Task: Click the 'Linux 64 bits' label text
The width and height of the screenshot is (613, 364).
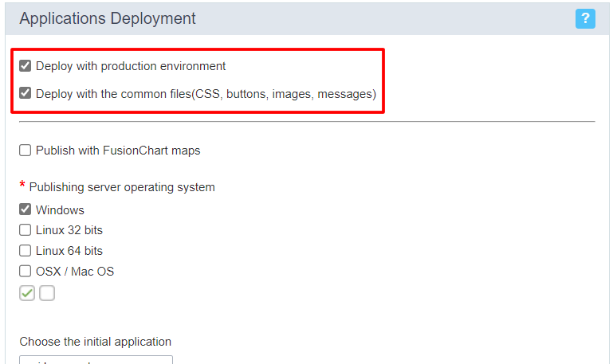Action: coord(69,251)
